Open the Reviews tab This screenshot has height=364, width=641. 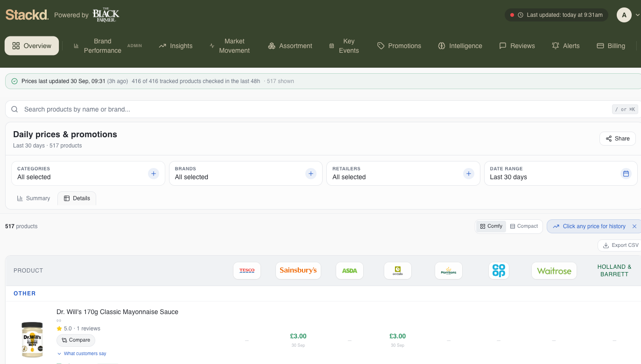[x=517, y=46]
